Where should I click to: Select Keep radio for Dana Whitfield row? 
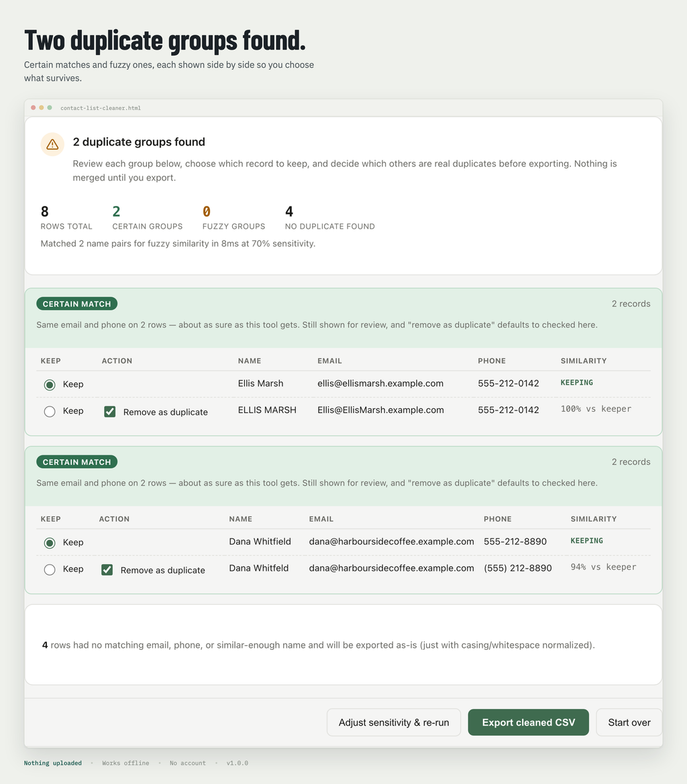[x=50, y=543]
